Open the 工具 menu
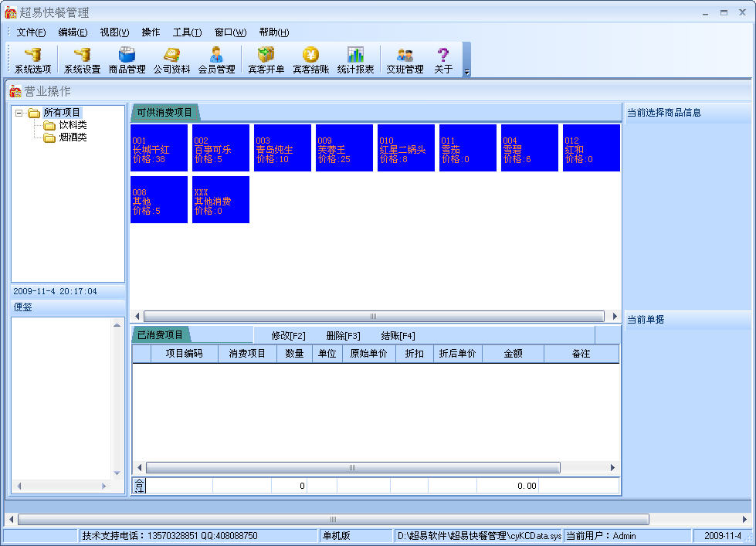 coord(187,32)
